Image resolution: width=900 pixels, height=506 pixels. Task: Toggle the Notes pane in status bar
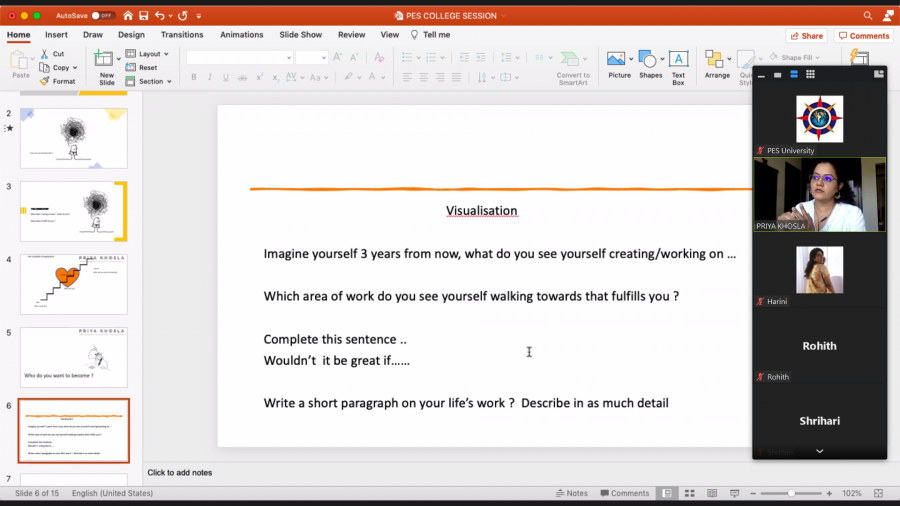pyautogui.click(x=571, y=493)
